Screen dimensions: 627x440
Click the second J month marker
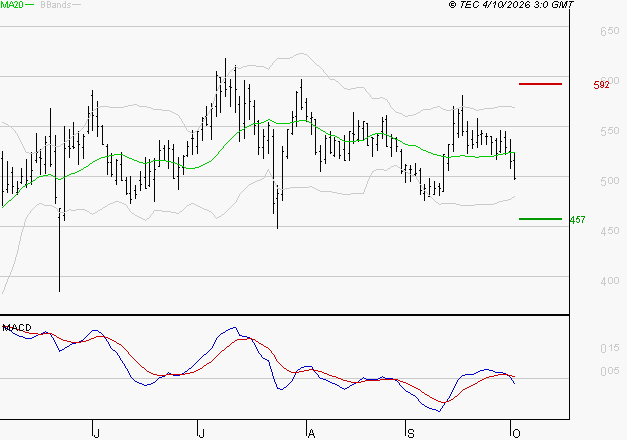pyautogui.click(x=201, y=434)
